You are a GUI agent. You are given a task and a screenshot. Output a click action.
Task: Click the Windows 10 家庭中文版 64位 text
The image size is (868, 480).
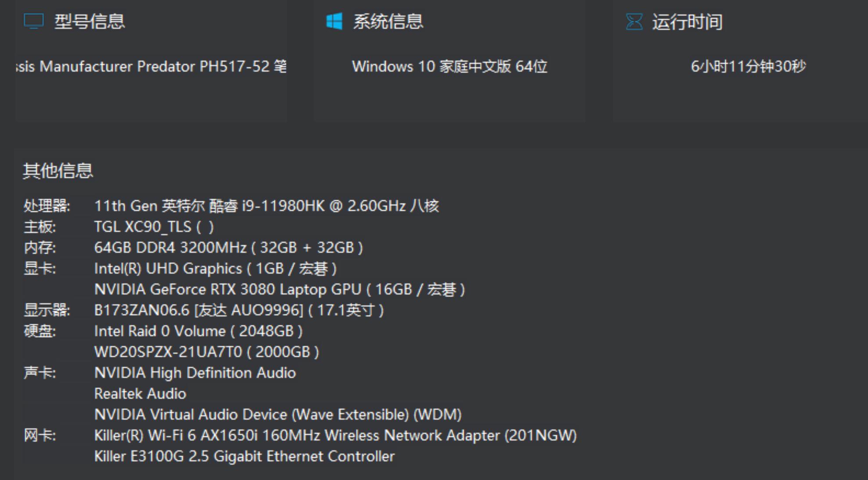coord(449,67)
